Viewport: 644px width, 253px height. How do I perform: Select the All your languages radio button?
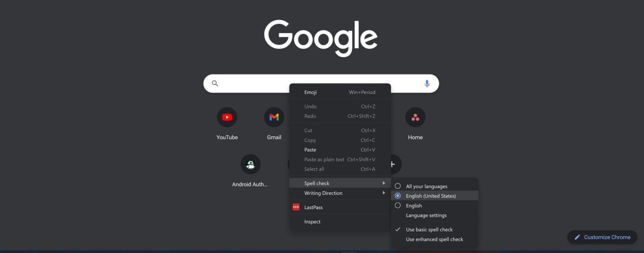pos(397,185)
